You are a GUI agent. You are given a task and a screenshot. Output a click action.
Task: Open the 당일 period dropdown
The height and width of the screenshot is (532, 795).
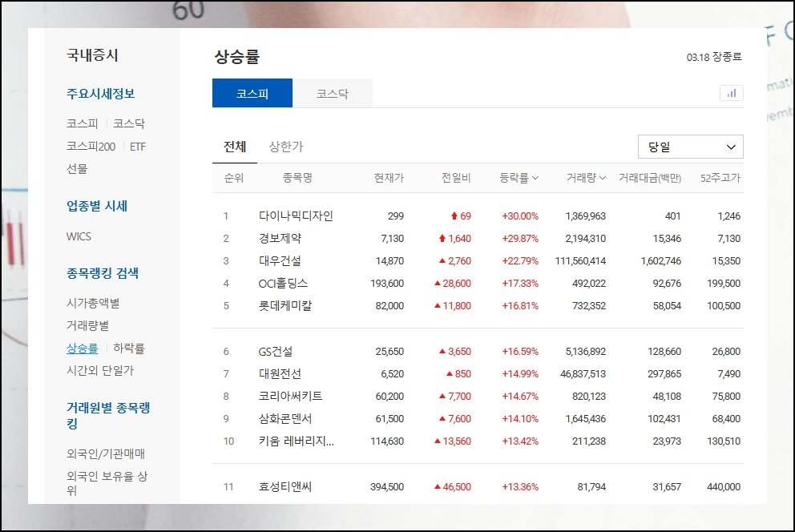coord(691,147)
